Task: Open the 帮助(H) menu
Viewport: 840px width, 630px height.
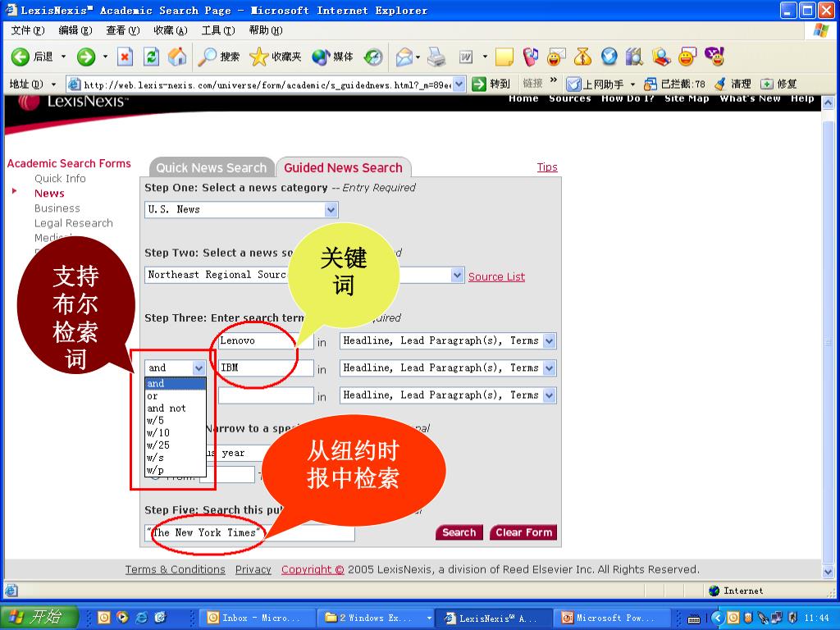Action: click(266, 30)
